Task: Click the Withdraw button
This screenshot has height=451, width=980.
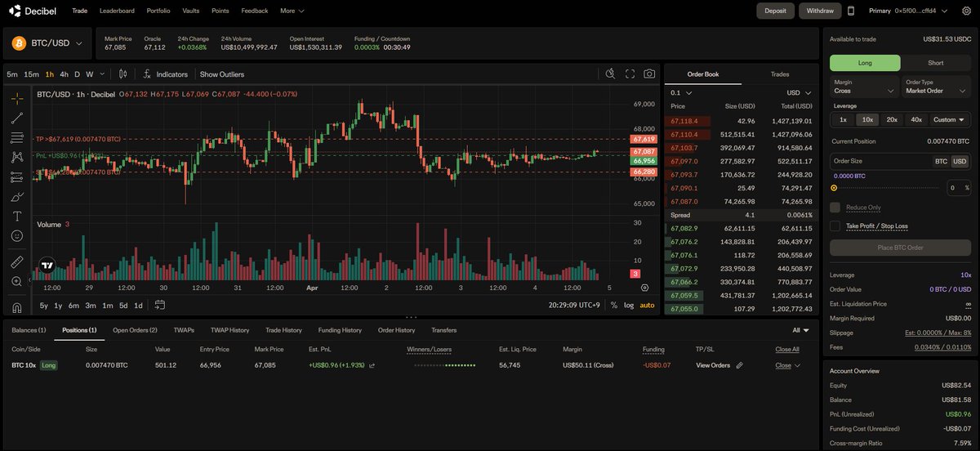Action: [819, 11]
